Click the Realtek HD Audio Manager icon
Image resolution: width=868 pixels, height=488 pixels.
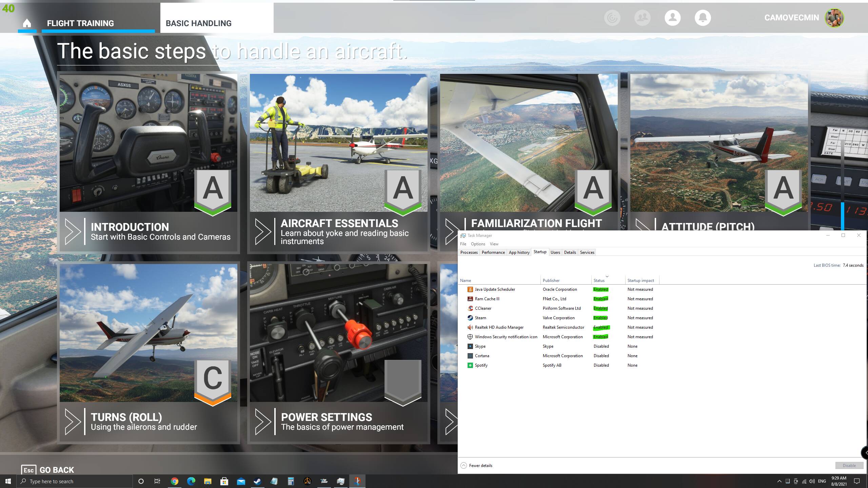(x=470, y=327)
